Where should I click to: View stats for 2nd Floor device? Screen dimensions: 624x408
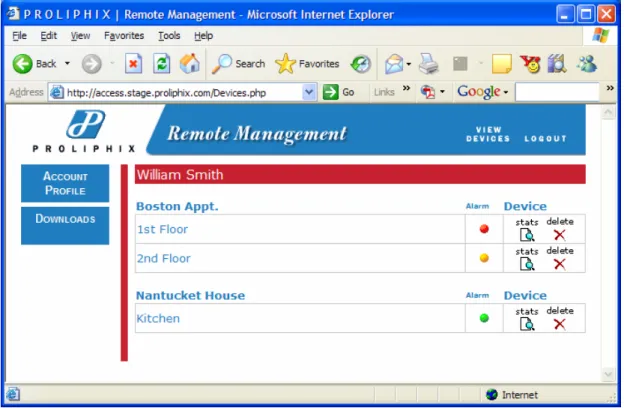pos(527,264)
